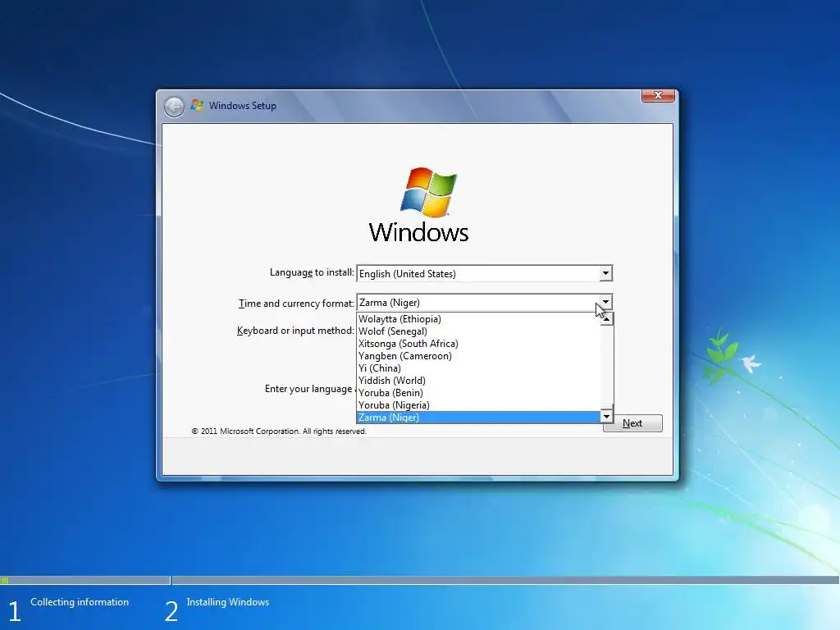The height and width of the screenshot is (630, 840).
Task: Click the Keyboard or input method label
Action: [295, 331]
